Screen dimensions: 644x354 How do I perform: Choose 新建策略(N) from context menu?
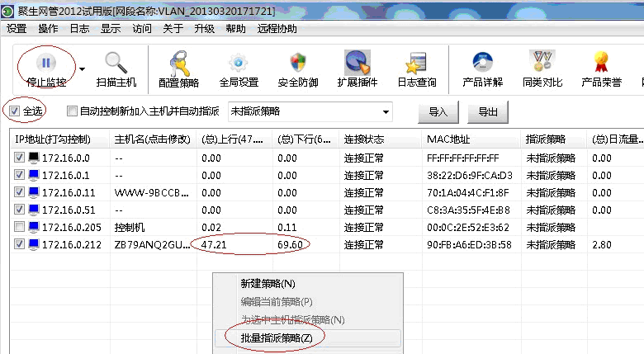(x=268, y=283)
